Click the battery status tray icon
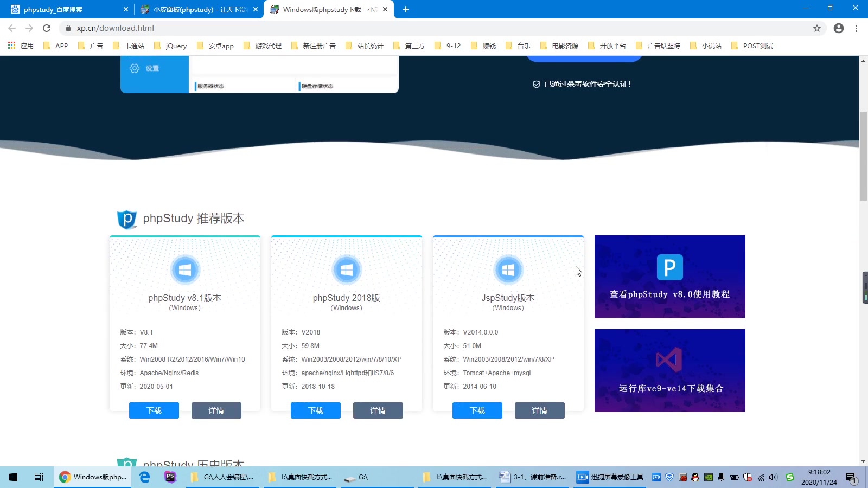The height and width of the screenshot is (488, 868). point(735,477)
